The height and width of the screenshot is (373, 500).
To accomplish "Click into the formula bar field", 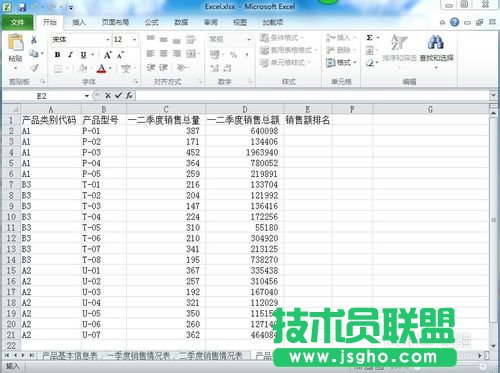I will tap(312, 96).
